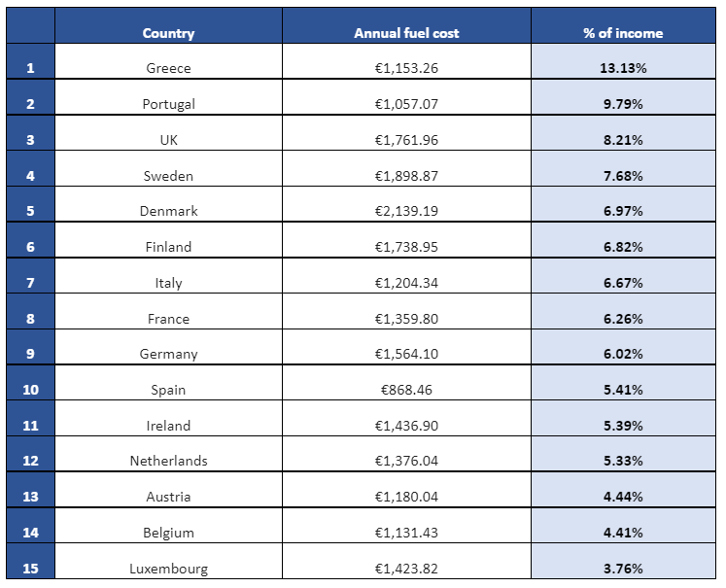
Task: Click the Greece country cell
Action: click(x=168, y=61)
